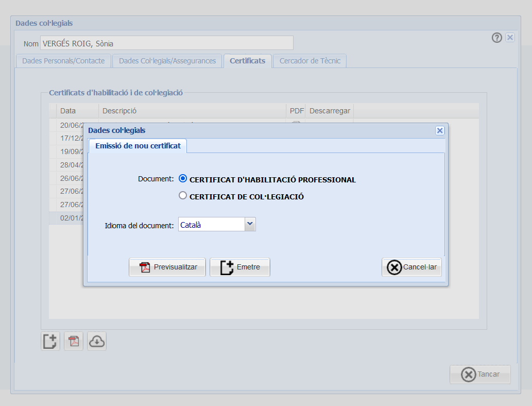Click the PDF view icon below the table
Viewport: 532px width, 406px height.
[74, 341]
